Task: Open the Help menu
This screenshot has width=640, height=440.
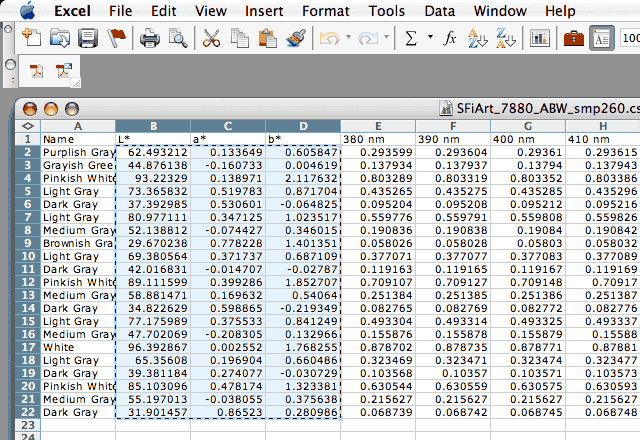Action: [x=560, y=11]
